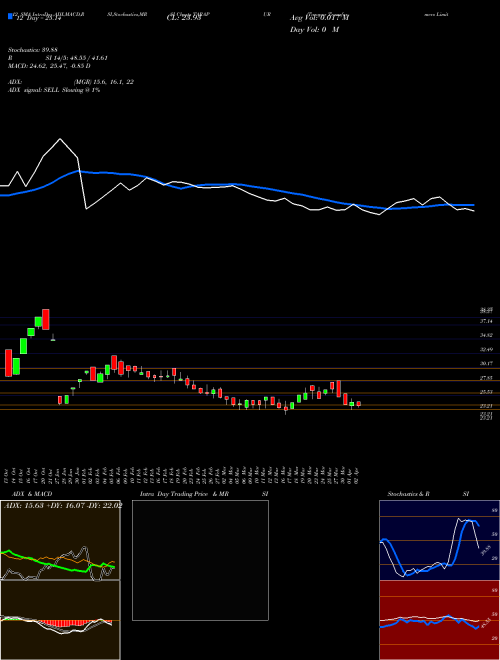Screen dimensions: 500x660
Task: Click the ADX panel with the green line
Action: [60, 540]
